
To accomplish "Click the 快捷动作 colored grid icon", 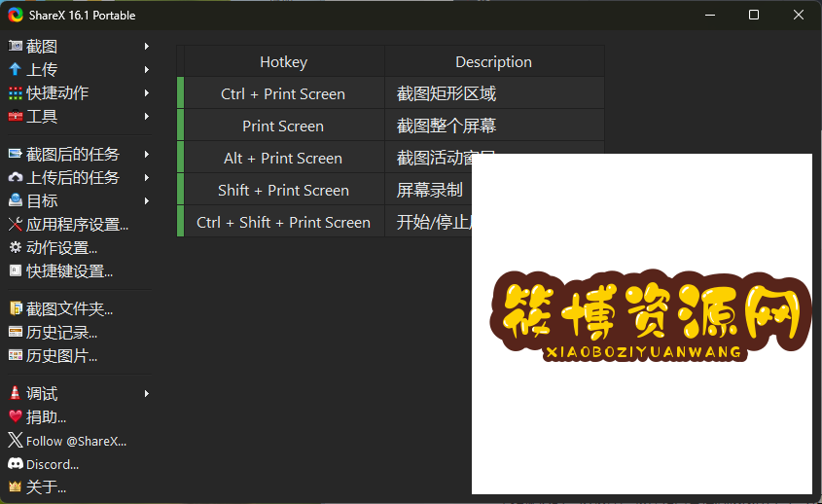I will 16,92.
